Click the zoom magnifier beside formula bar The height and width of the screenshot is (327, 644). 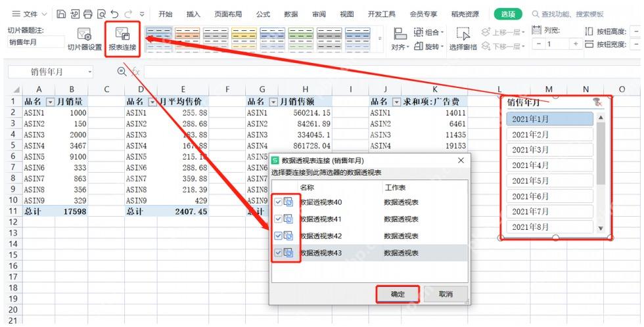point(122,72)
